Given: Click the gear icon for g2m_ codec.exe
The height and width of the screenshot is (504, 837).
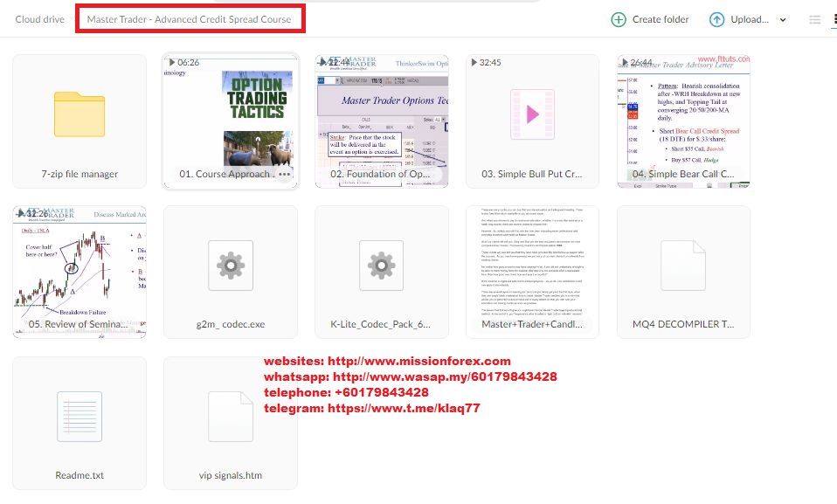Looking at the screenshot, I should coord(231,266).
